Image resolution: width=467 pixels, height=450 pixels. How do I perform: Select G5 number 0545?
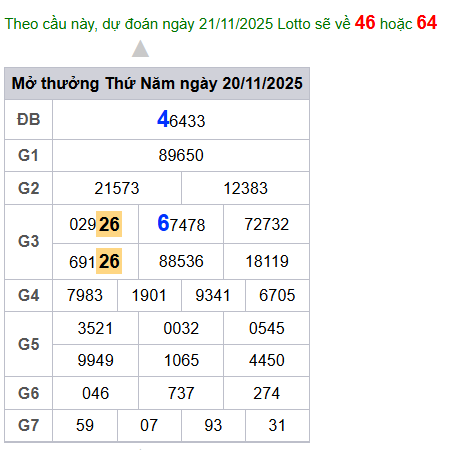267,328
